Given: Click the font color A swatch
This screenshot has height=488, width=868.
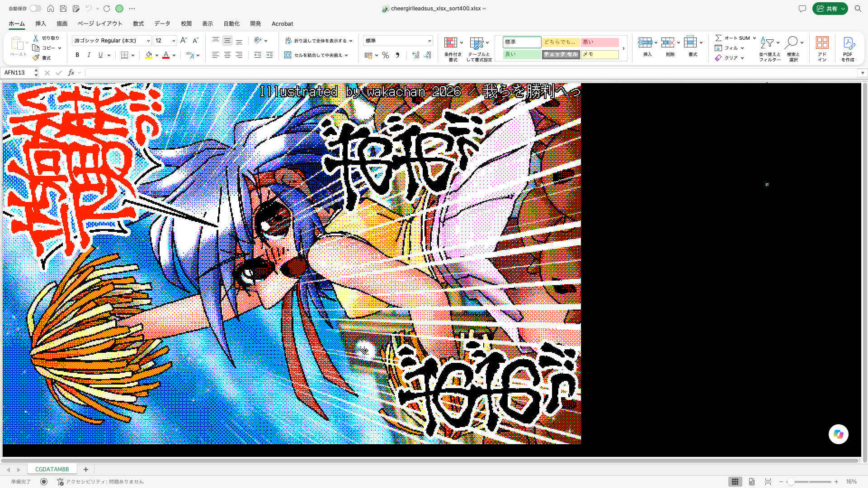Looking at the screenshot, I should (x=166, y=55).
